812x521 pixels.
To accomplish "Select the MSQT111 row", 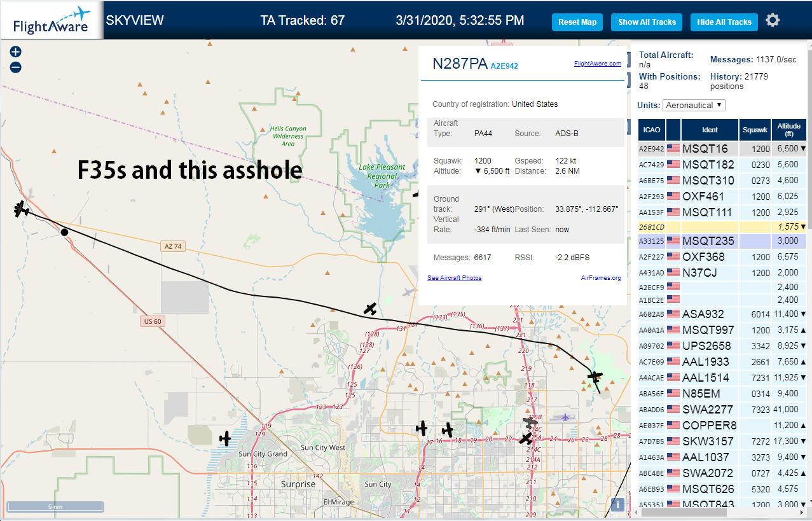I will pyautogui.click(x=722, y=212).
